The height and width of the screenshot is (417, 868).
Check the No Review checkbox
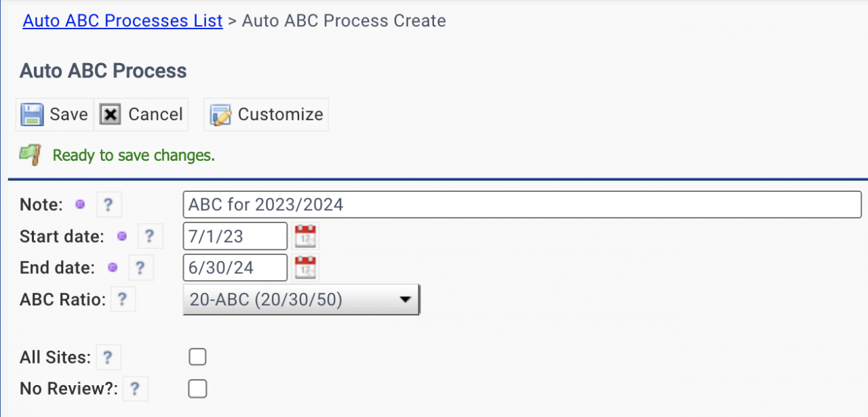point(197,389)
